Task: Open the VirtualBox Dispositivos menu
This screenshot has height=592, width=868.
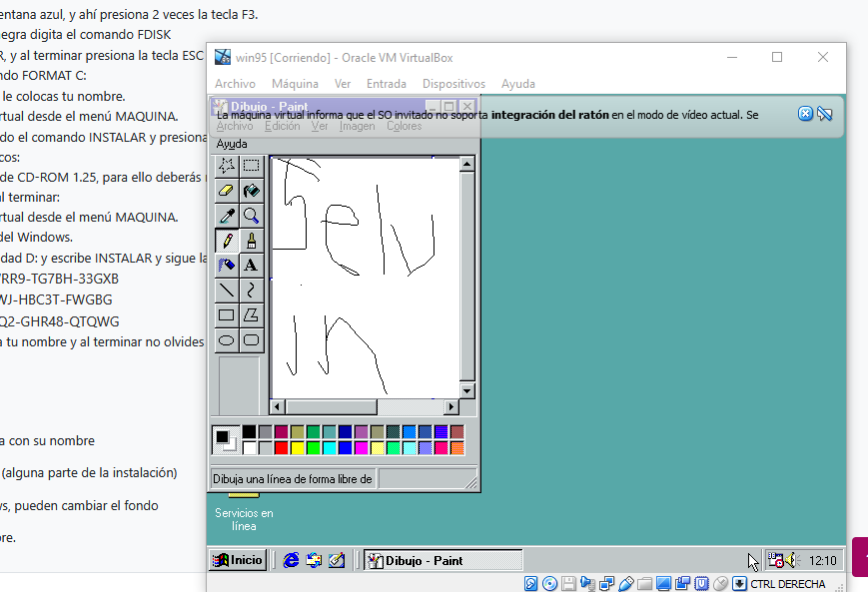Action: [453, 84]
